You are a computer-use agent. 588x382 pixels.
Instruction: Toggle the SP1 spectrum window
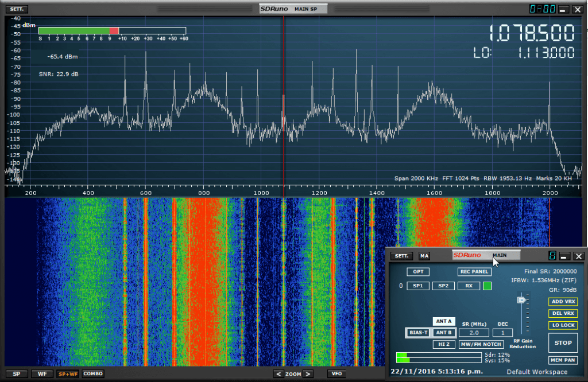pyautogui.click(x=417, y=286)
